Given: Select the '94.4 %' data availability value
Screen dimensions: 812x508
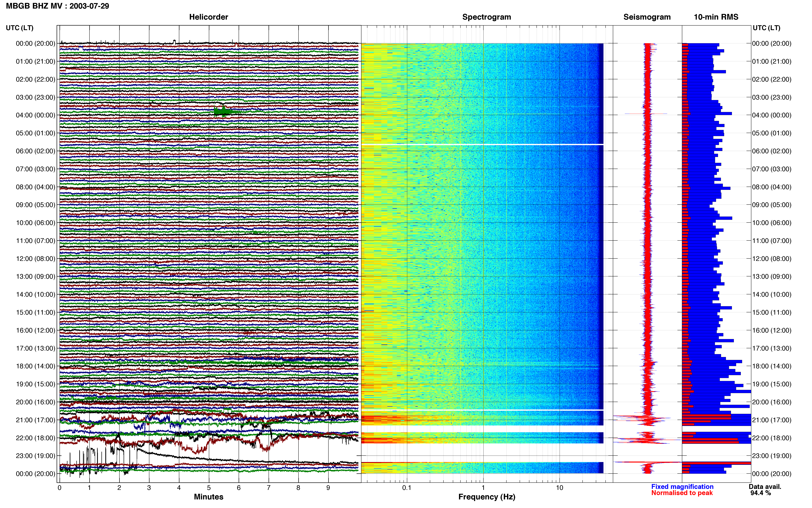Looking at the screenshot, I should pos(761,493).
